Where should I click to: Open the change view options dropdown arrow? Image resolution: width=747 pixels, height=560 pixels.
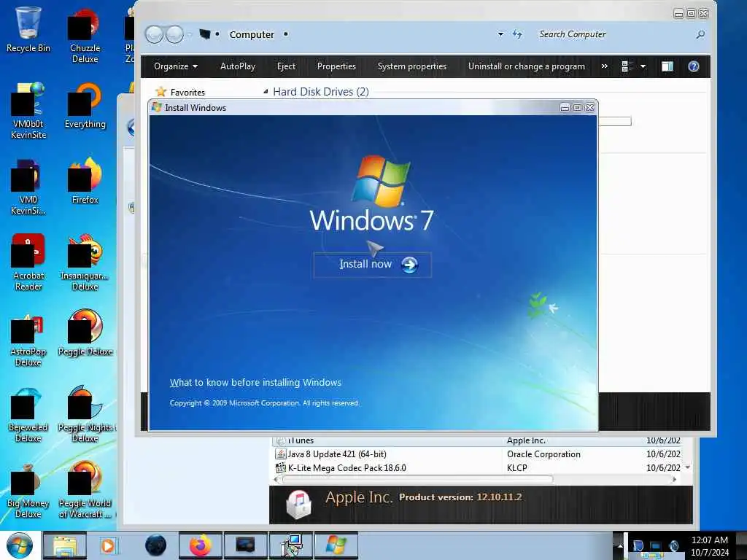[643, 66]
